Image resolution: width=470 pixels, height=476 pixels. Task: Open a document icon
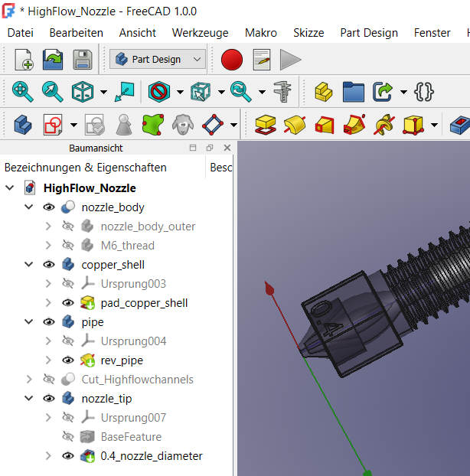coord(53,60)
